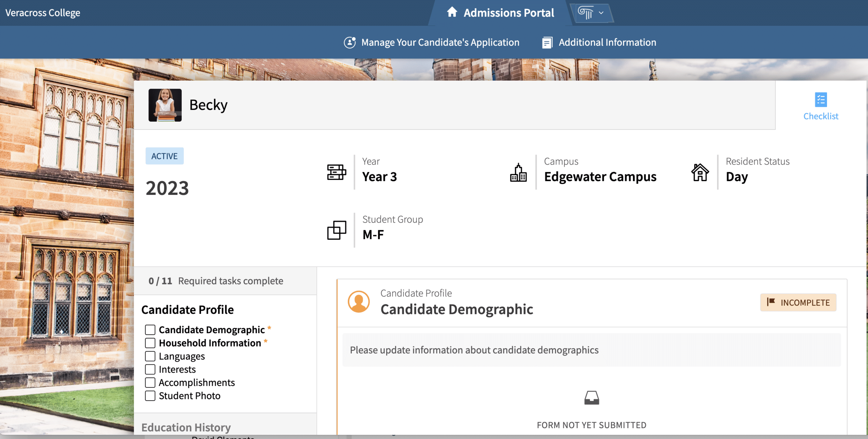Click the Year 3 value
The height and width of the screenshot is (439, 868).
point(379,177)
